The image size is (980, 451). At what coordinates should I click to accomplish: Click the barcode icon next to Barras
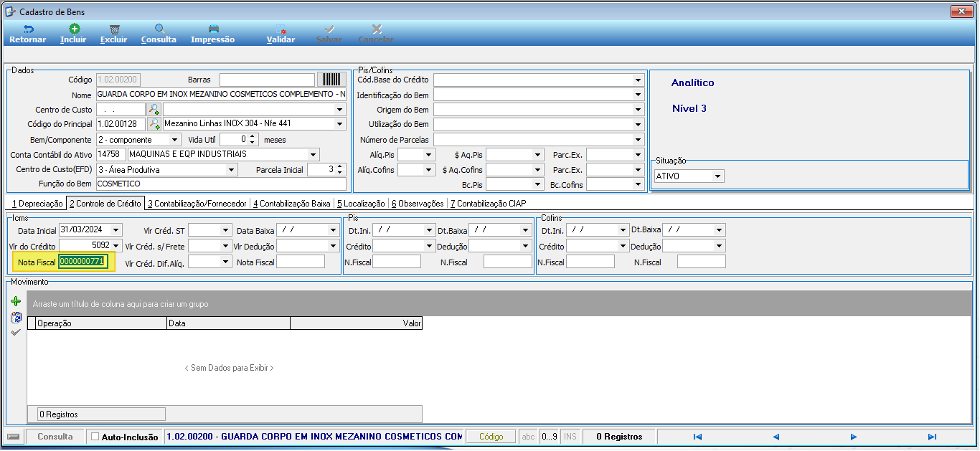click(x=331, y=80)
